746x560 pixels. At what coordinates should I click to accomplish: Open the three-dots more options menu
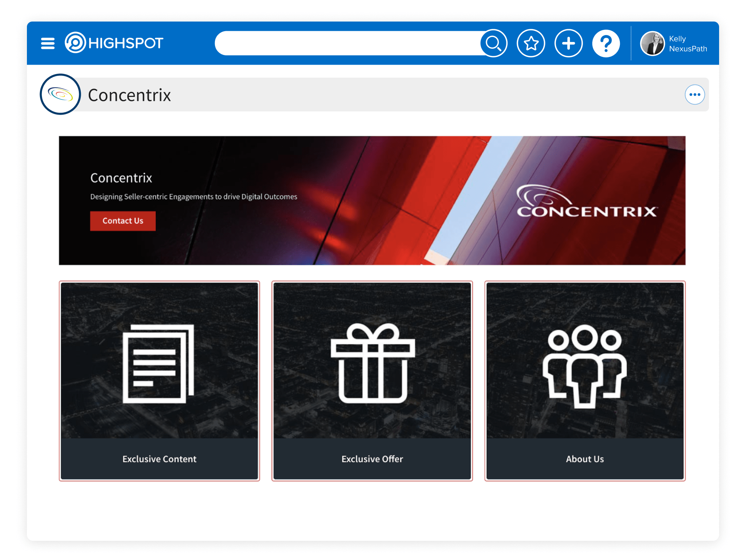(694, 95)
